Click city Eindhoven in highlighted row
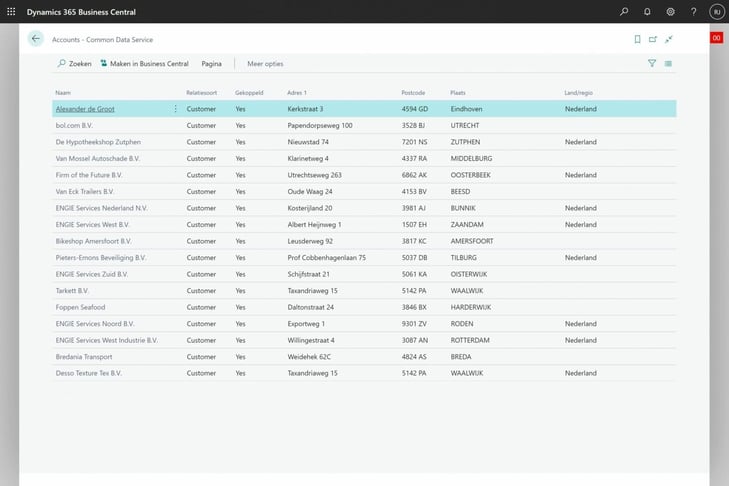 (x=466, y=109)
